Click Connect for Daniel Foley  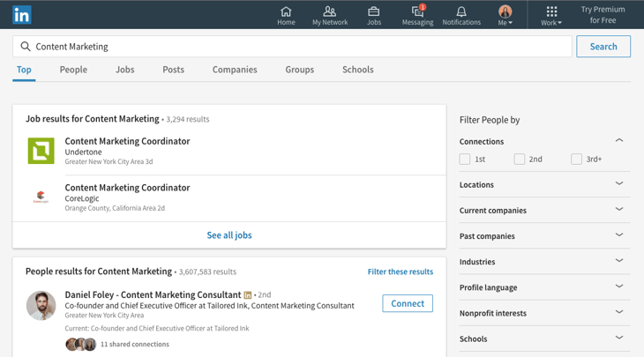pos(407,303)
